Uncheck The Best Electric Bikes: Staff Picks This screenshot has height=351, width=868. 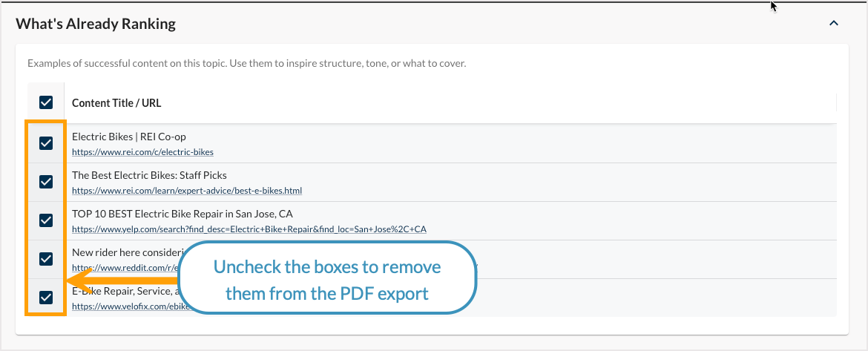tap(46, 182)
